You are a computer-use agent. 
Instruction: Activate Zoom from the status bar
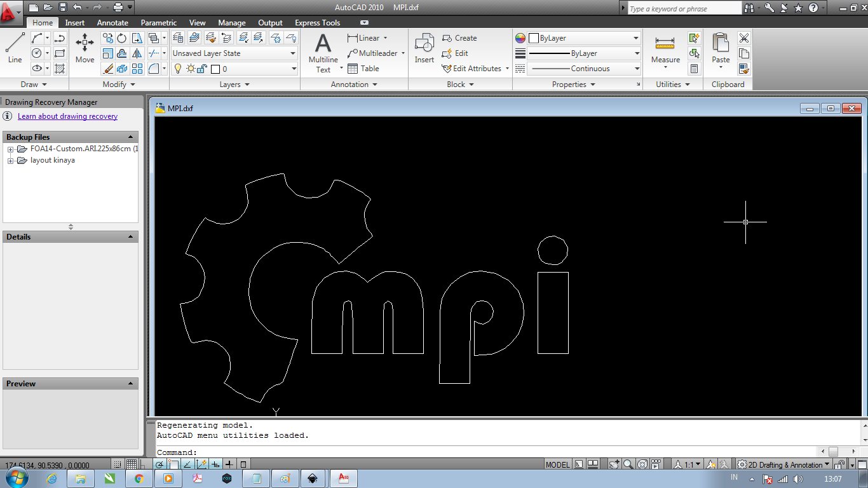tap(628, 464)
